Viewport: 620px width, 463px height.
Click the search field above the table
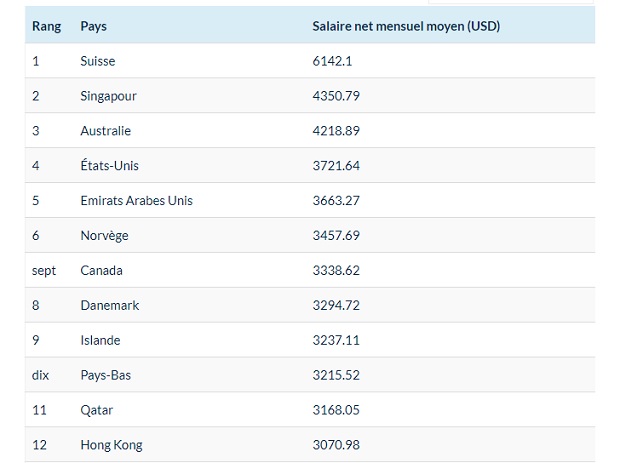511,2
